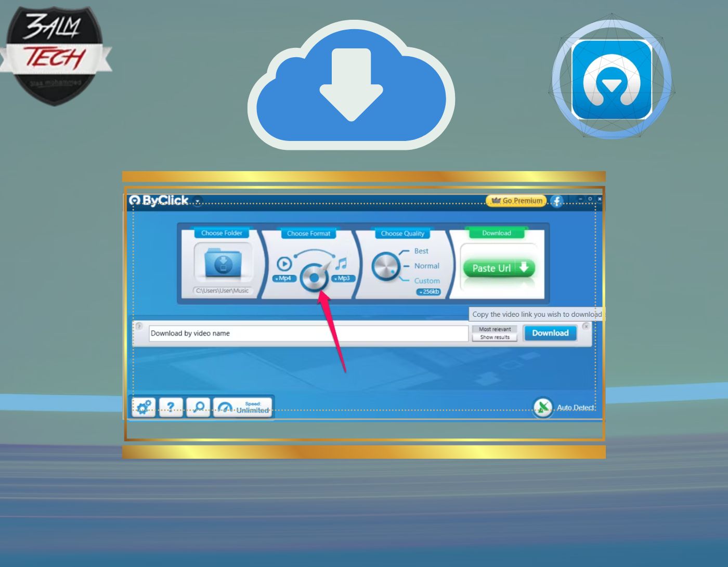Select Mp3 as the download format
Screen dimensions: 728x567
coord(343,278)
